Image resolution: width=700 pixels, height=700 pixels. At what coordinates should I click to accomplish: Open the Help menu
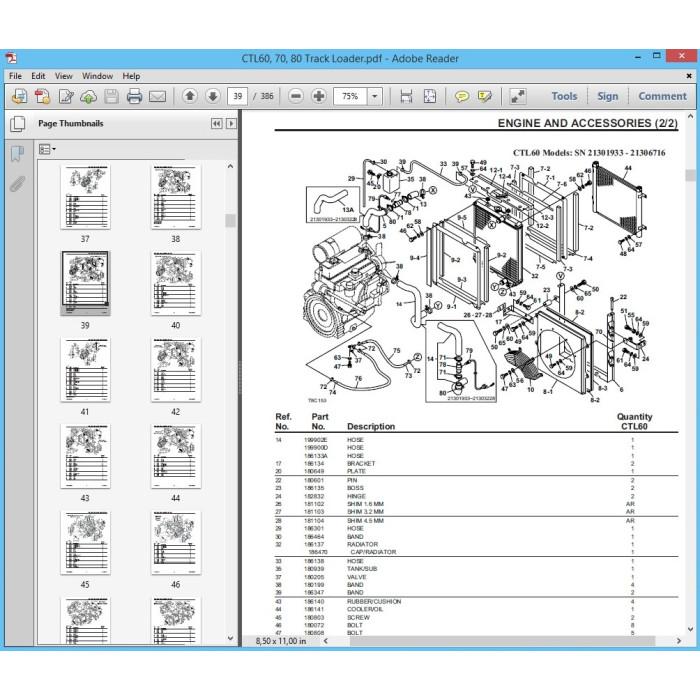(131, 76)
